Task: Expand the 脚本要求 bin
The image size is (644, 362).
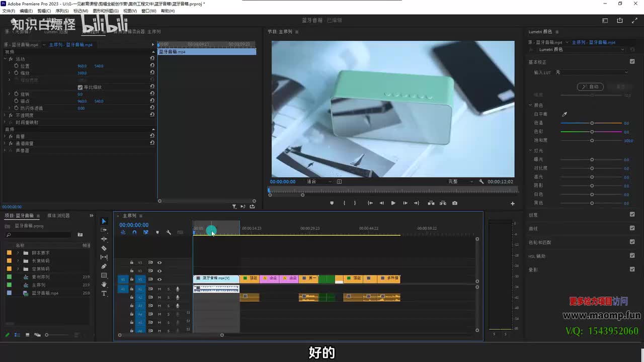Action: [18, 253]
